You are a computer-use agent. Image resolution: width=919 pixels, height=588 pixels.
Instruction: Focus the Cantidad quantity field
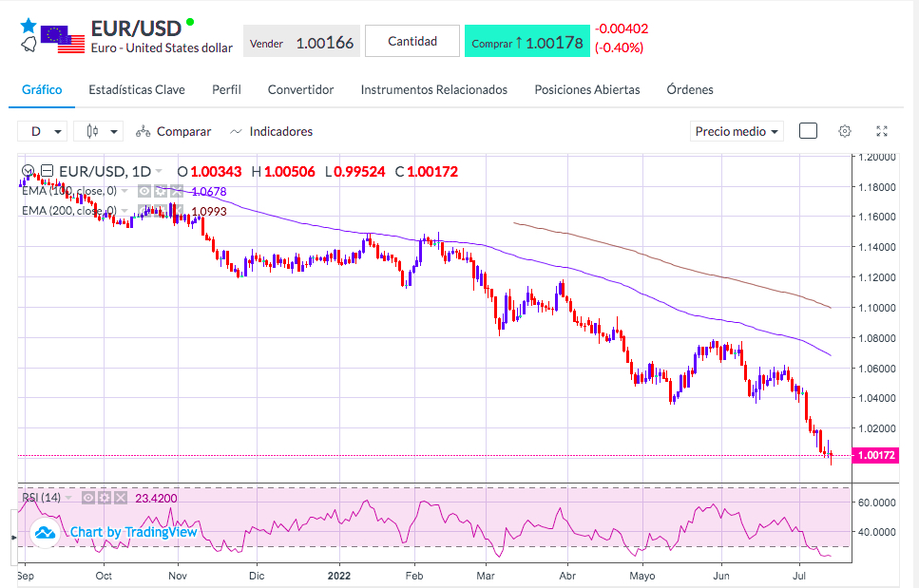(412, 41)
